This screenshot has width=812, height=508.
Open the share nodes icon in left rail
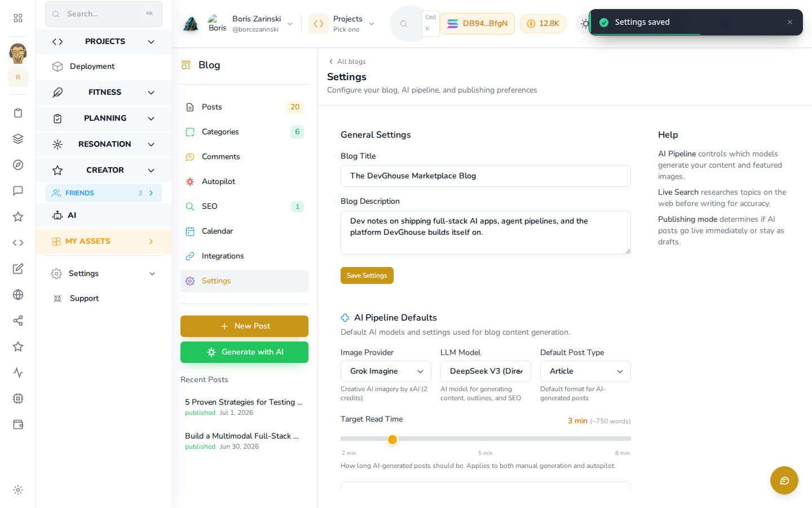click(18, 321)
